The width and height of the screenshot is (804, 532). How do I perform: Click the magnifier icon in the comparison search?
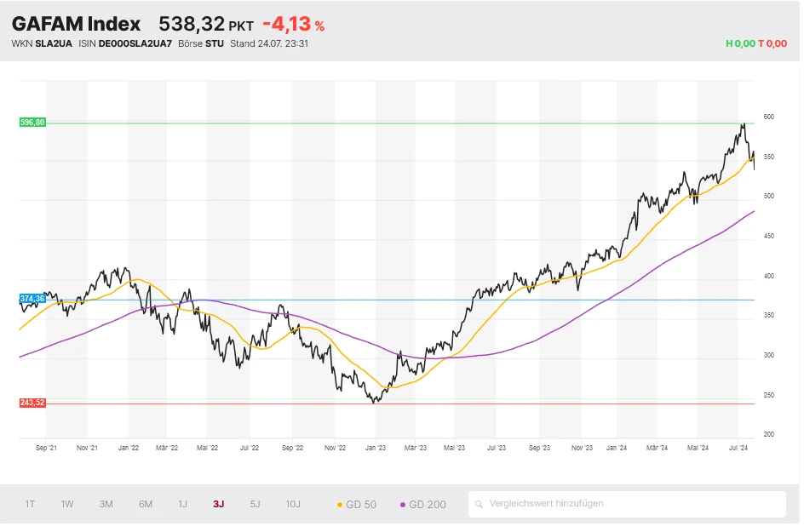[480, 504]
